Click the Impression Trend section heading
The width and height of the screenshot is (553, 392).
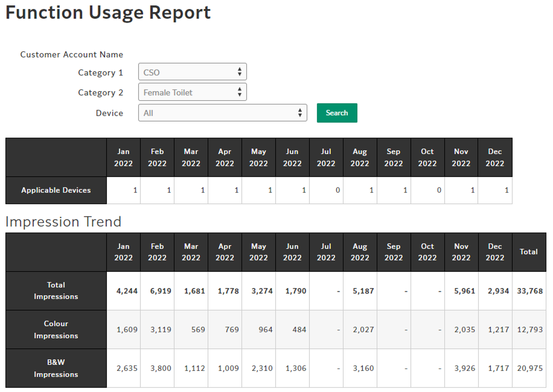coord(63,222)
